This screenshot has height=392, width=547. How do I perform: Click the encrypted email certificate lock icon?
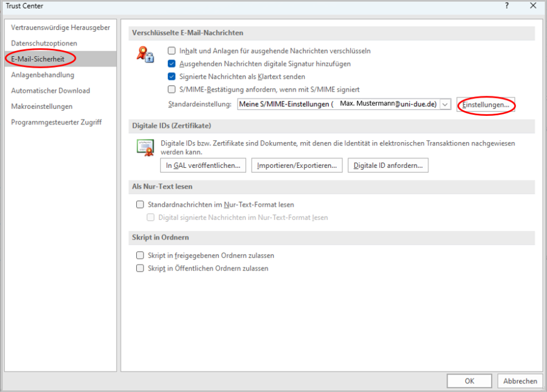145,54
